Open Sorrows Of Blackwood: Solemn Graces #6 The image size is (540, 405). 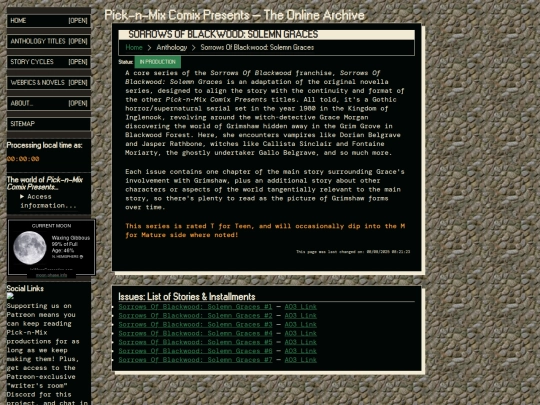[195, 351]
